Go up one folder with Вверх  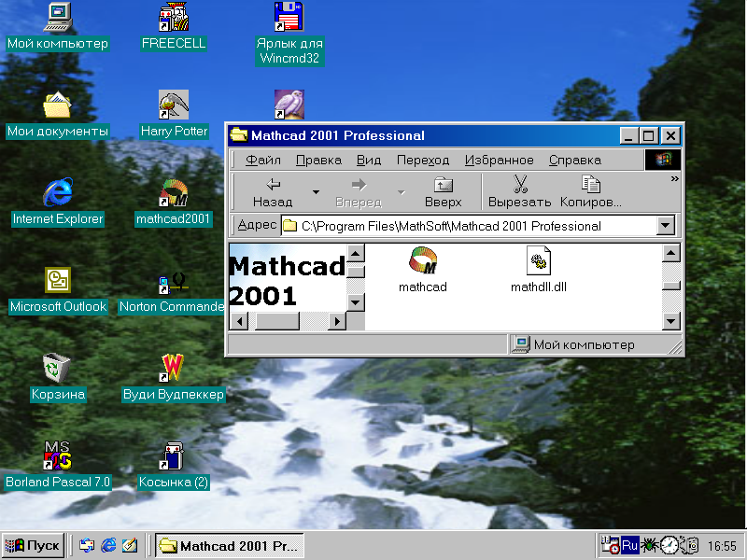point(443,192)
